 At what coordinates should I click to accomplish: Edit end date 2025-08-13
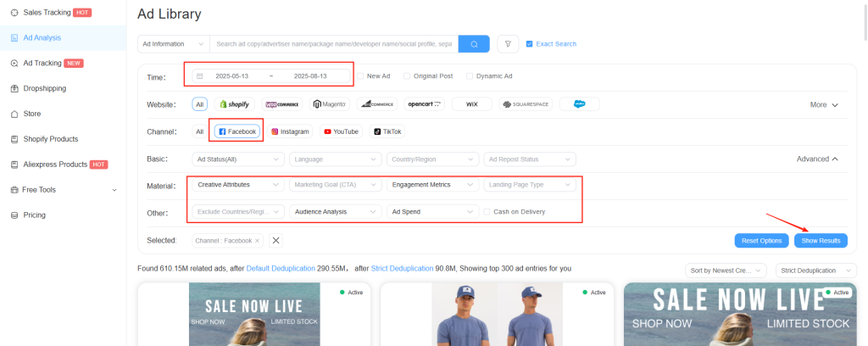coord(310,76)
